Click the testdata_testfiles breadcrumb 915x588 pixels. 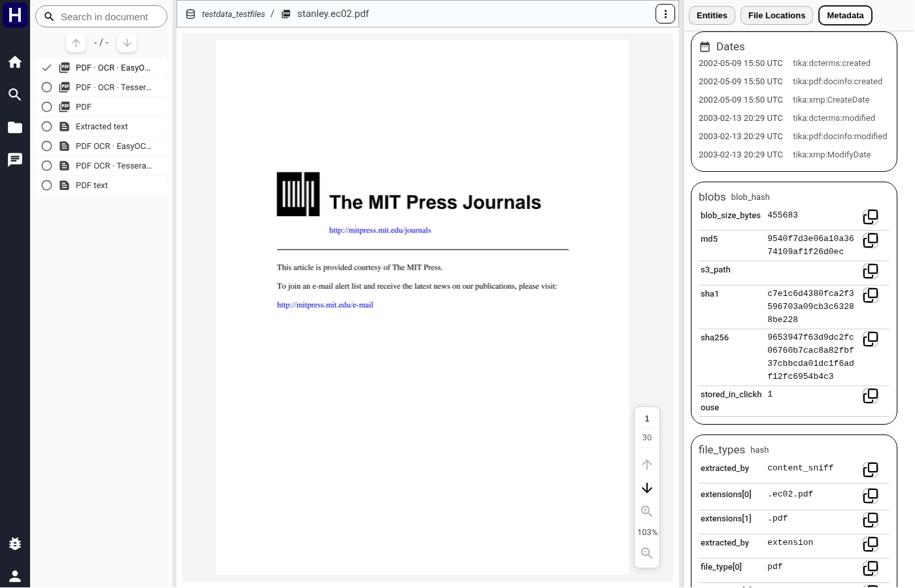click(x=233, y=14)
